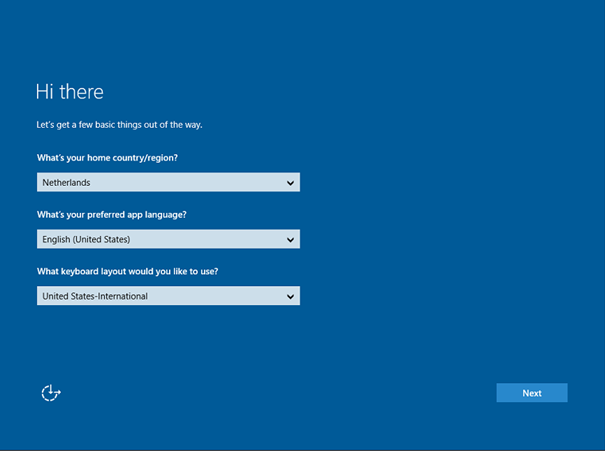The image size is (605, 451).
Task: Open the keyboard layout combo box
Action: coord(168,296)
